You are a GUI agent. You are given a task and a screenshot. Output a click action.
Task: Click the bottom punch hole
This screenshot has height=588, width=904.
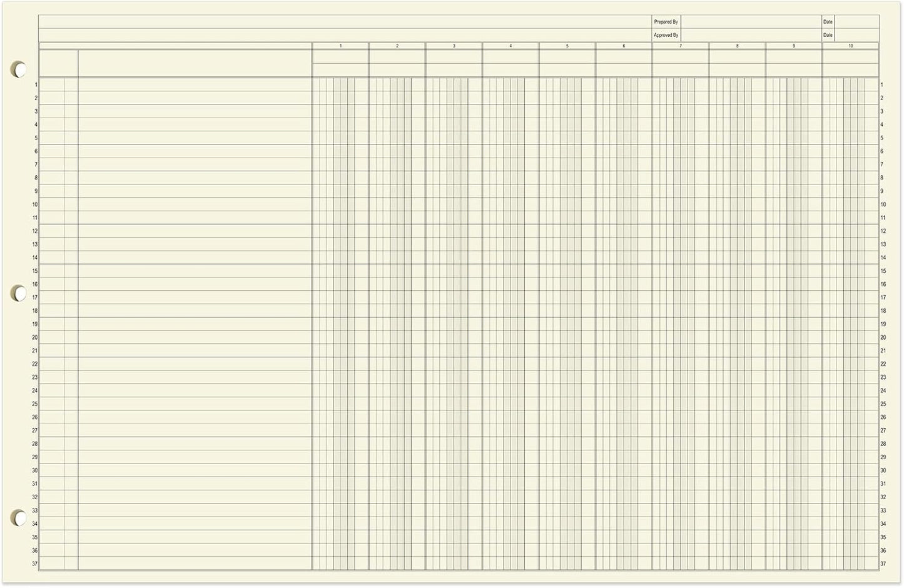tap(19, 519)
